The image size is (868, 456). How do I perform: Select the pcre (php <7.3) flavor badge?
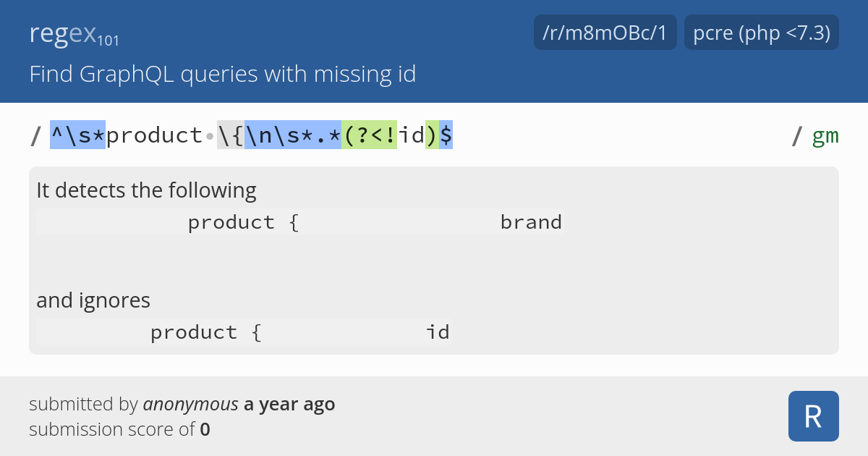point(762,33)
